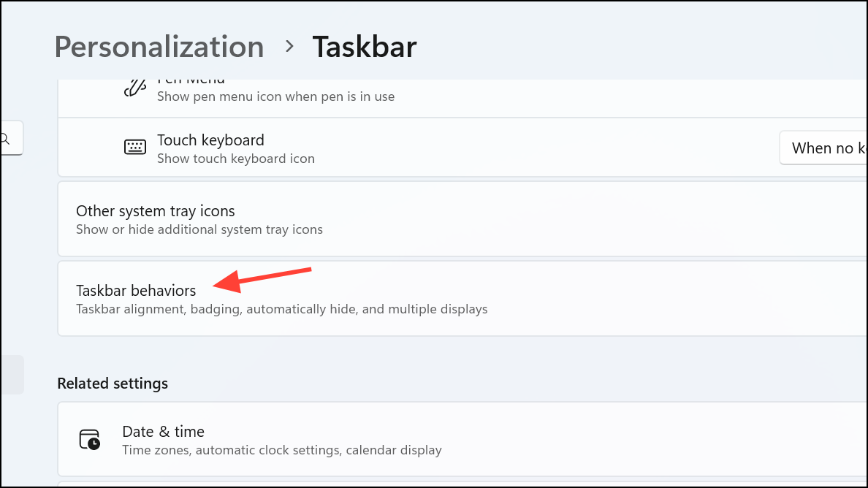Click 'Show or hide additional system tray icons' text
Viewport: 868px width, 488px height.
point(199,229)
